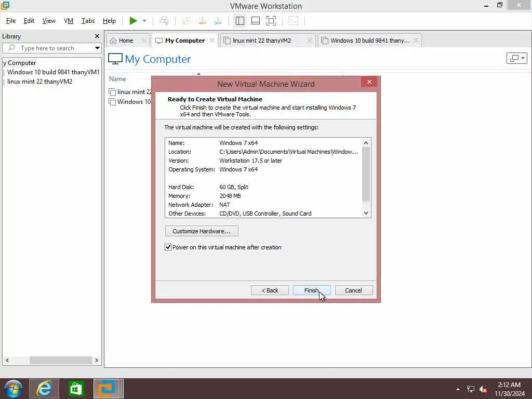Click the Name column header

click(x=117, y=79)
